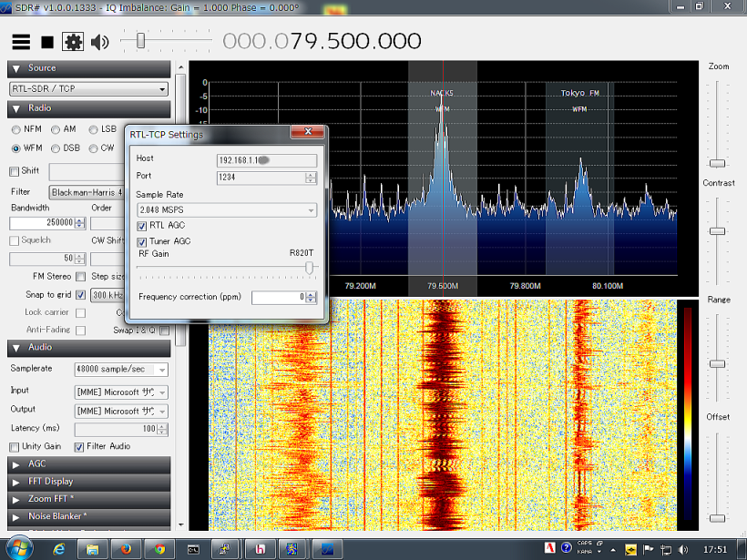Expand the AGC panel
Viewport: 747px width, 560px height.
click(89, 464)
